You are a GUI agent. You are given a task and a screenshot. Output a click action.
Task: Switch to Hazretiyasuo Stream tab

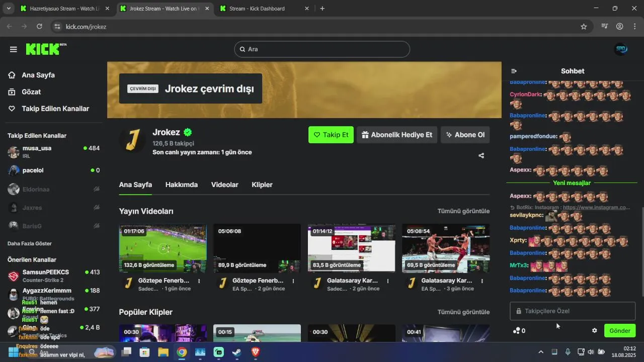64,9
